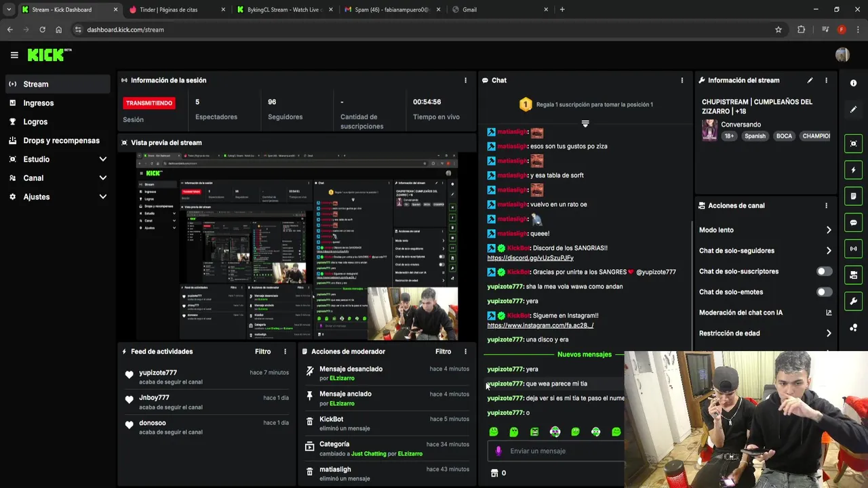868x488 pixels.
Task: Open the shop icon below chat input
Action: pyautogui.click(x=494, y=473)
